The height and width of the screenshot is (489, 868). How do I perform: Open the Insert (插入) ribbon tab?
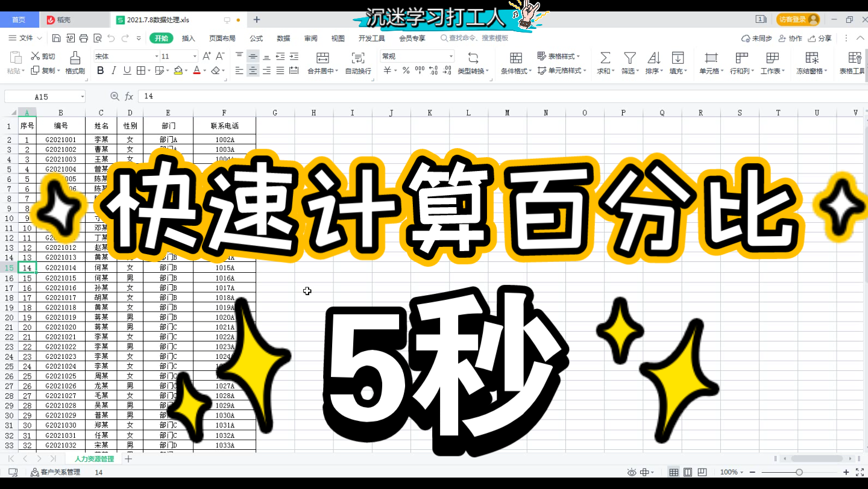tap(188, 38)
